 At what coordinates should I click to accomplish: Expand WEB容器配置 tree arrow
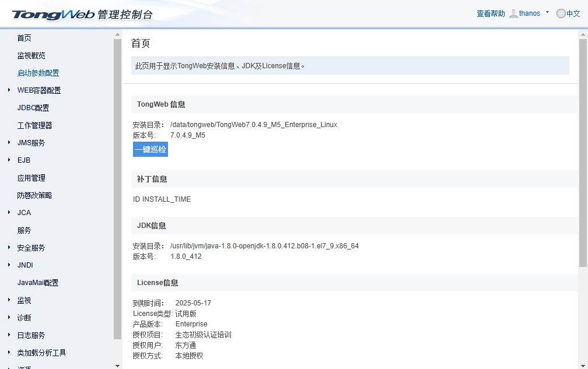pos(9,90)
